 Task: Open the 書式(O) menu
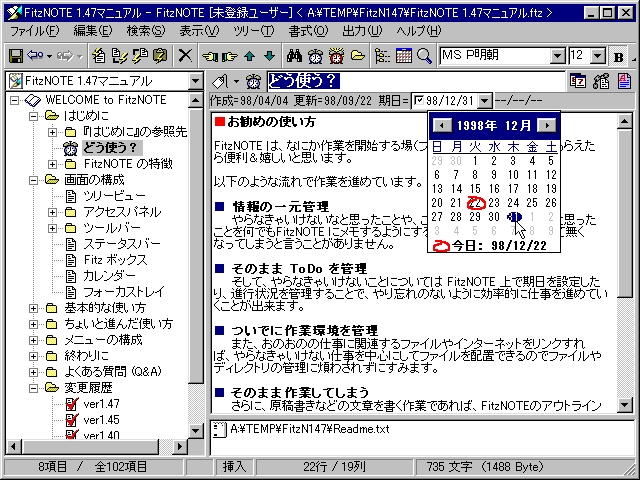pos(309,31)
